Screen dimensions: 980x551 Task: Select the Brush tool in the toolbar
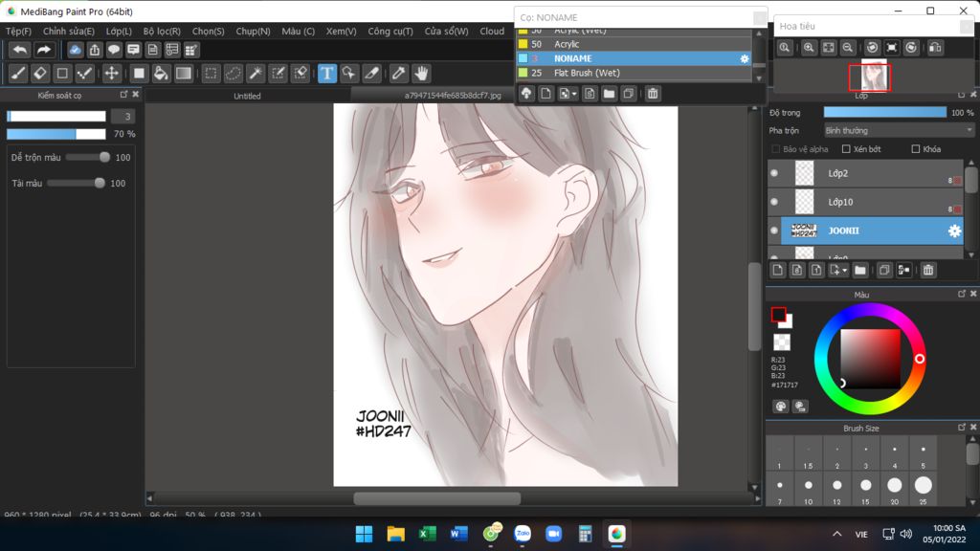(x=18, y=74)
